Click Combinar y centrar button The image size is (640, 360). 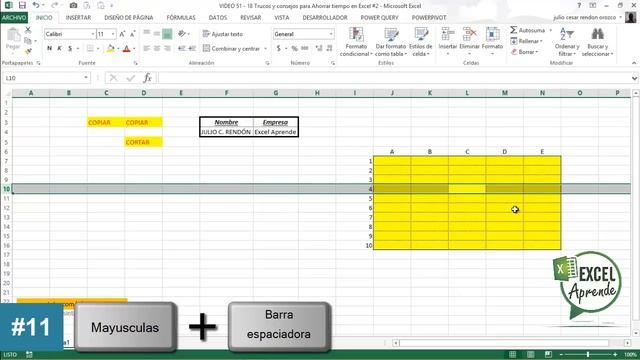click(x=231, y=49)
